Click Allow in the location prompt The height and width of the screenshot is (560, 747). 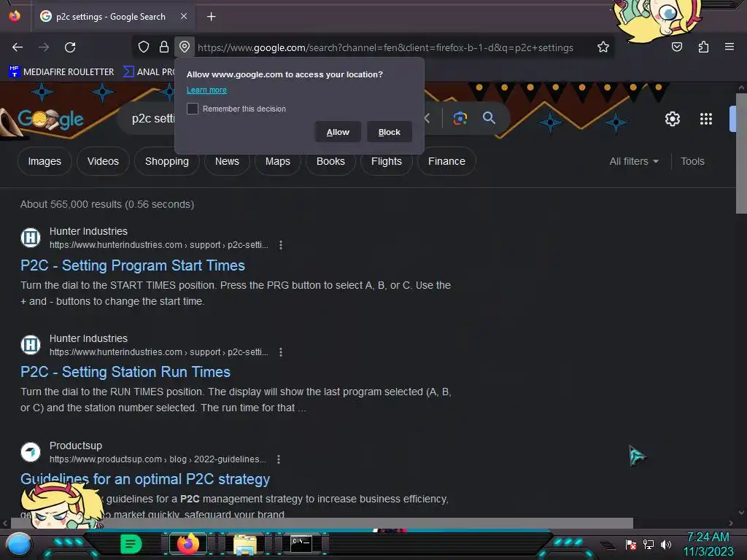(338, 132)
